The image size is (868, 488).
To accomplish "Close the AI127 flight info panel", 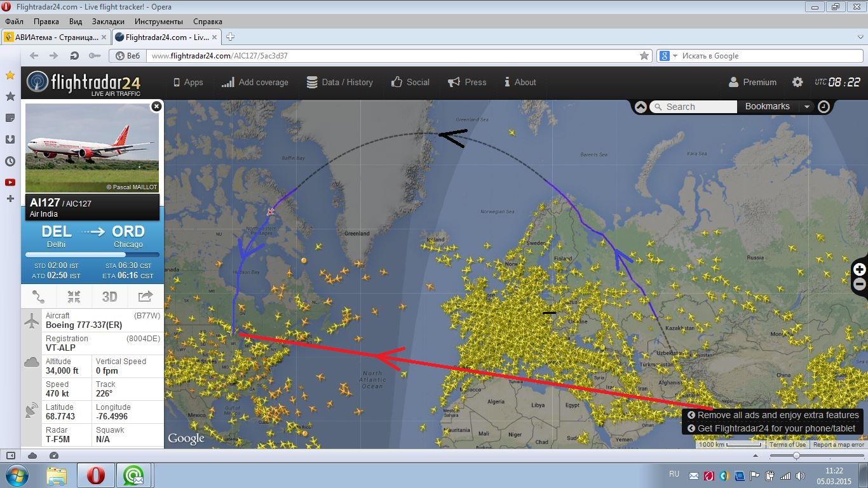I will click(156, 107).
